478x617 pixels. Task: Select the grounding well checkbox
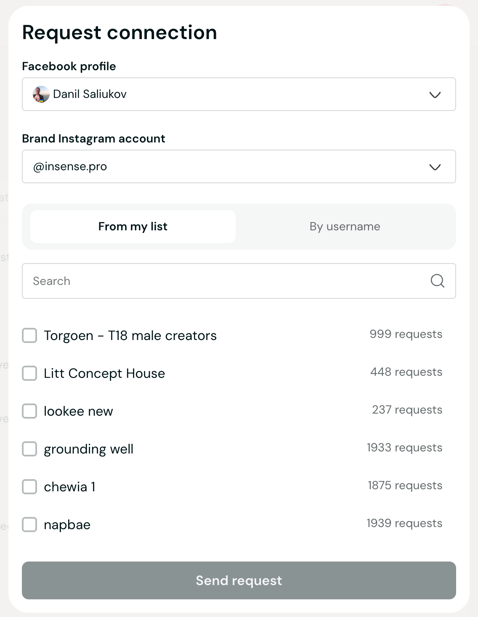(x=30, y=449)
